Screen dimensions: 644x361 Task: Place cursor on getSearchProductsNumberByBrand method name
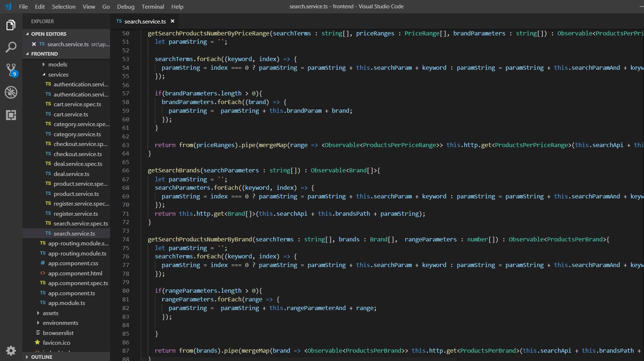[200, 239]
